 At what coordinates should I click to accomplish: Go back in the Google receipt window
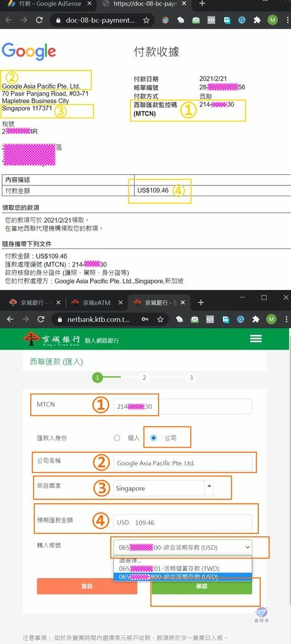point(10,20)
